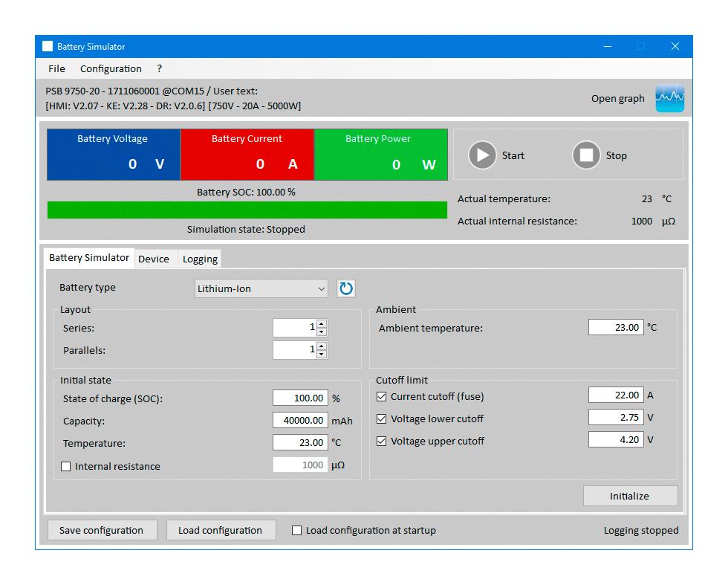Disable the Current cutoff (fuse) limit
The image size is (728, 585).
[382, 396]
